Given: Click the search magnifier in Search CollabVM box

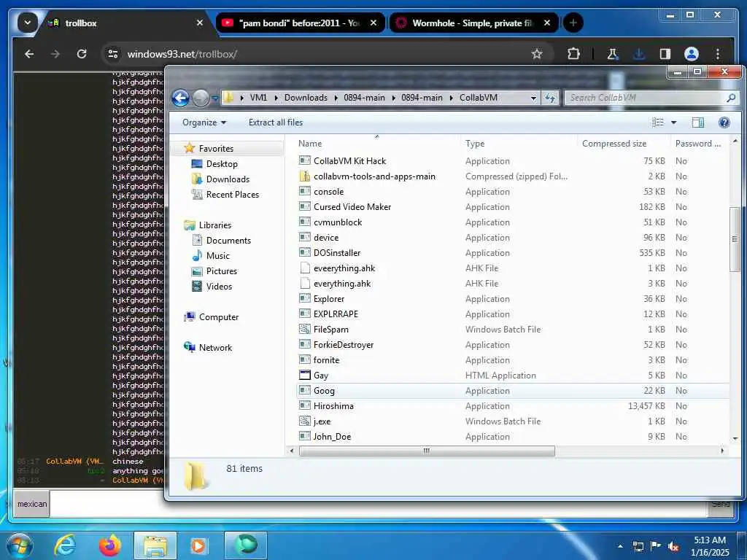Looking at the screenshot, I should (x=731, y=98).
